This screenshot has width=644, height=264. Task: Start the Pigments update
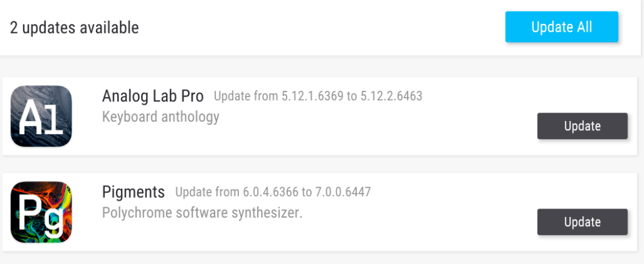pos(582,222)
